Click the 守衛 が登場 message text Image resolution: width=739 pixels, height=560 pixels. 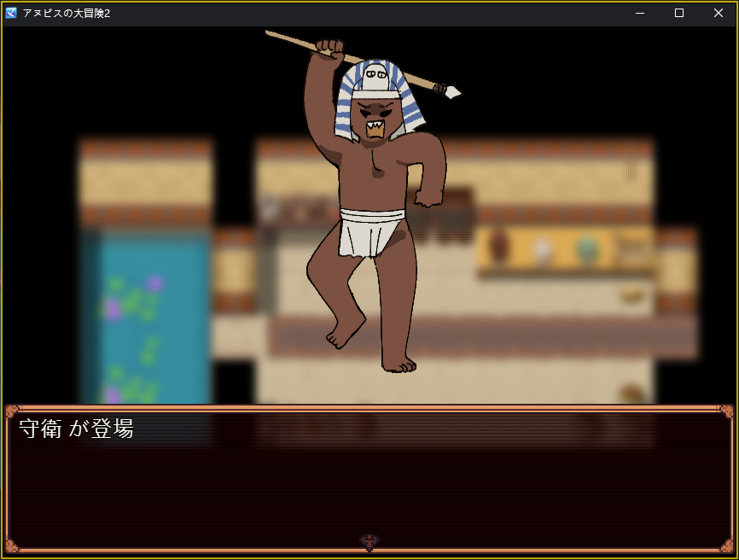coord(76,429)
